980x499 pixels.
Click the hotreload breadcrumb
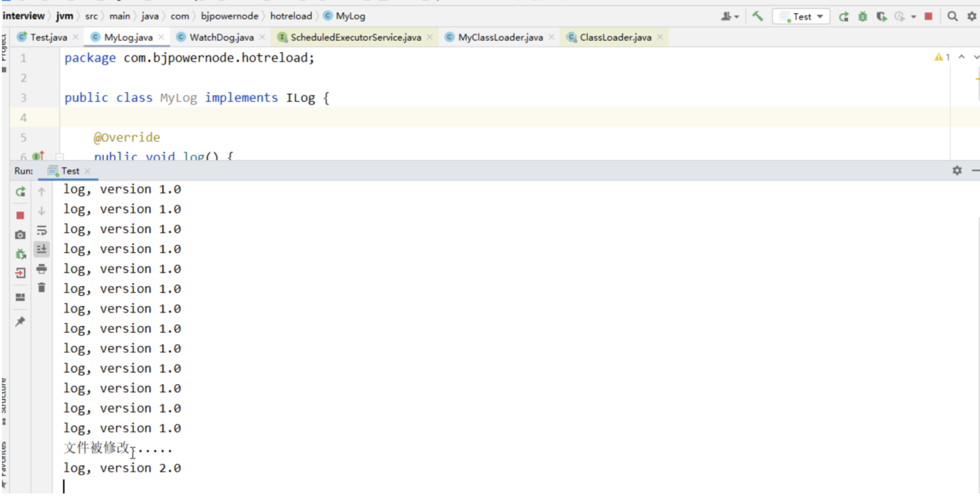291,16
